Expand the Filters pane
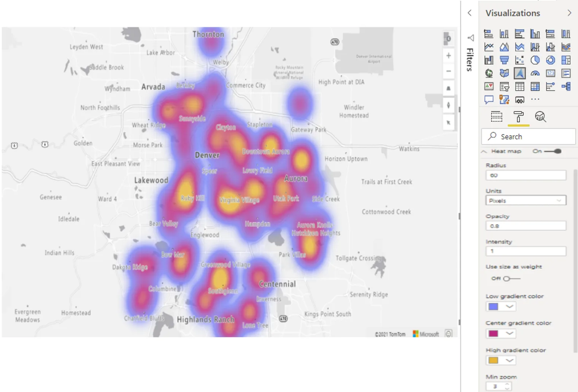 point(470,13)
